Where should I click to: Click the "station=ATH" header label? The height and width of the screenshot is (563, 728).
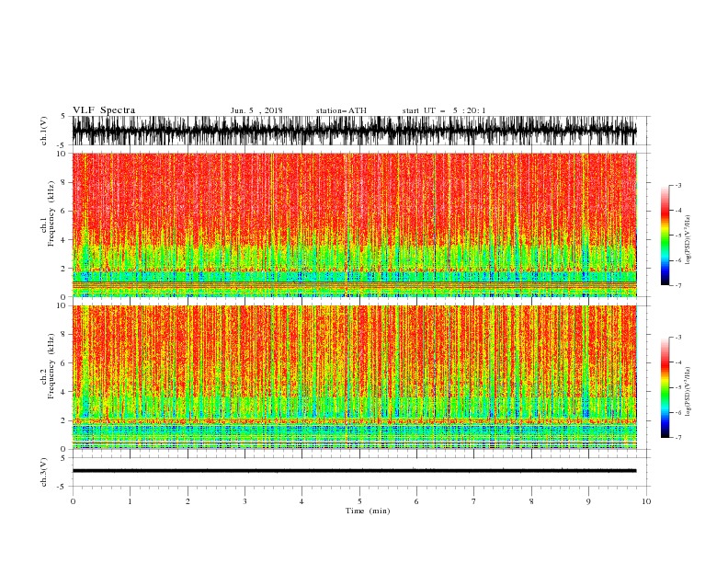click(341, 110)
